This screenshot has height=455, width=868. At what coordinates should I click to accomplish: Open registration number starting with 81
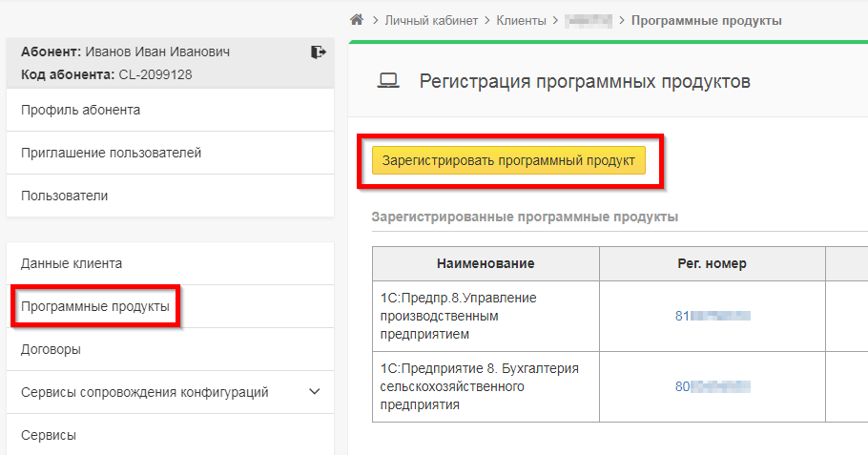[713, 316]
